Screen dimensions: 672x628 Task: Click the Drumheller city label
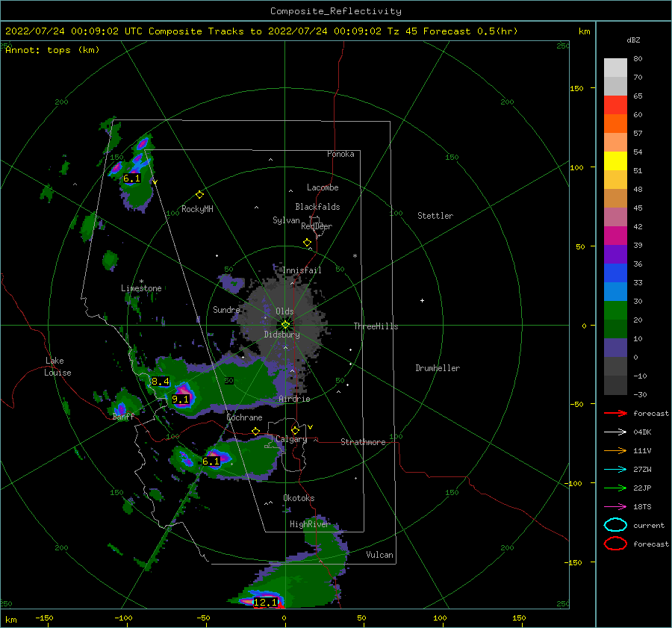click(438, 368)
